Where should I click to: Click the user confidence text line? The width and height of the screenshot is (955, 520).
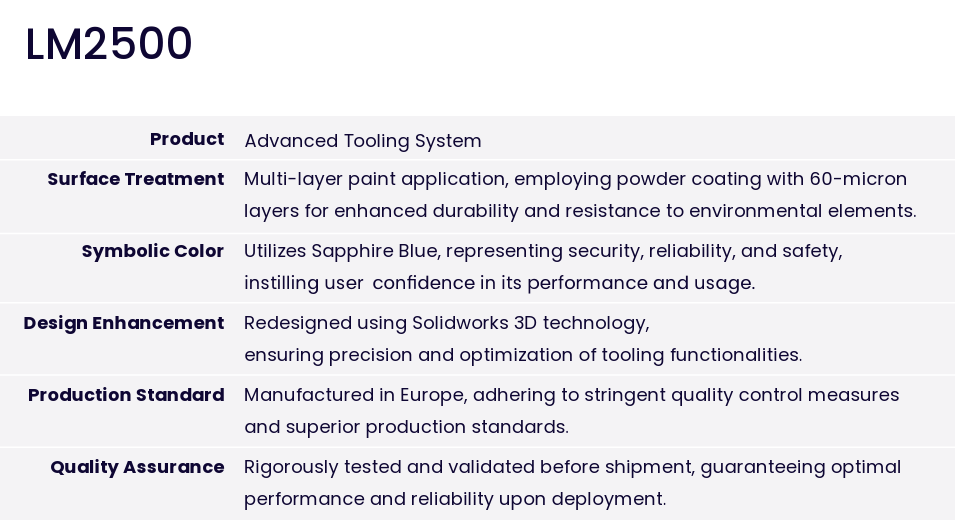pyautogui.click(x=499, y=283)
